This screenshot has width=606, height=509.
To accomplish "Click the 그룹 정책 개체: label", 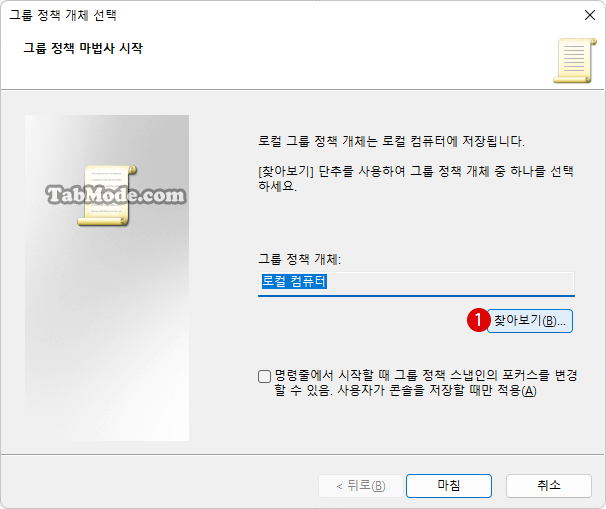I will coord(300,259).
